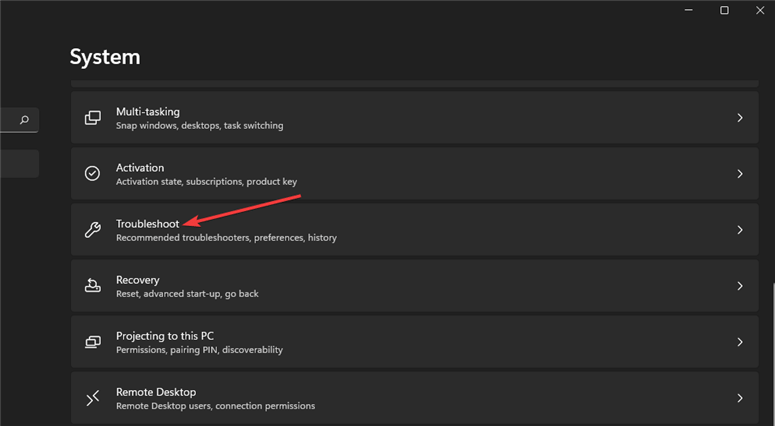Open the Troubleshoot settings label
Image resolution: width=775 pixels, height=426 pixels.
(x=147, y=224)
